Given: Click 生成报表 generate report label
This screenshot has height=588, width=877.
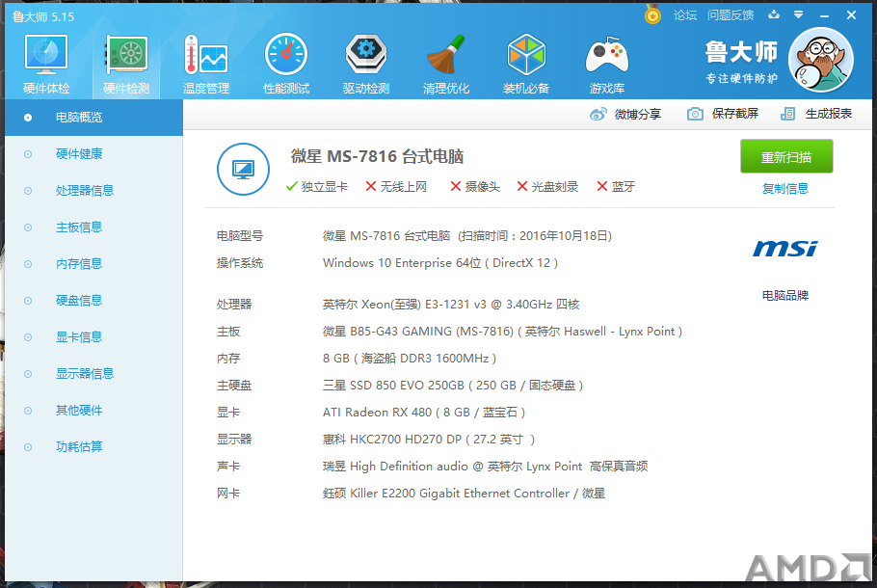Looking at the screenshot, I should click(829, 114).
